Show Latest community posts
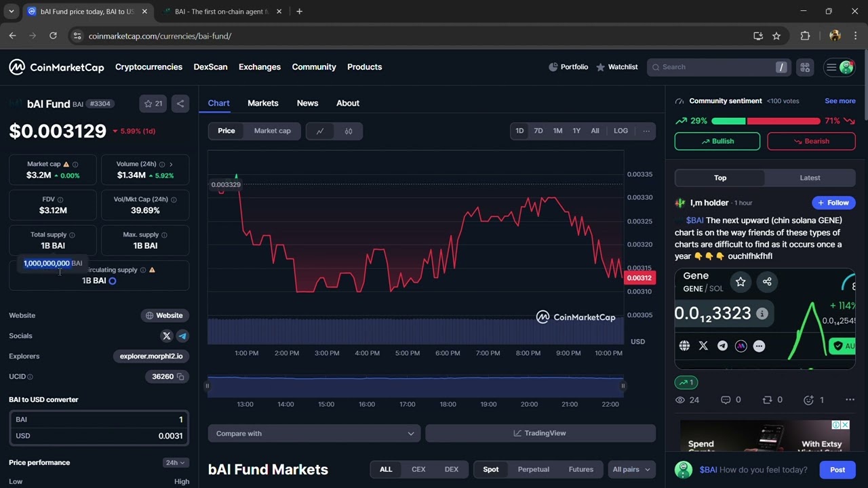Screen dimensions: 868x488 coord(810,178)
